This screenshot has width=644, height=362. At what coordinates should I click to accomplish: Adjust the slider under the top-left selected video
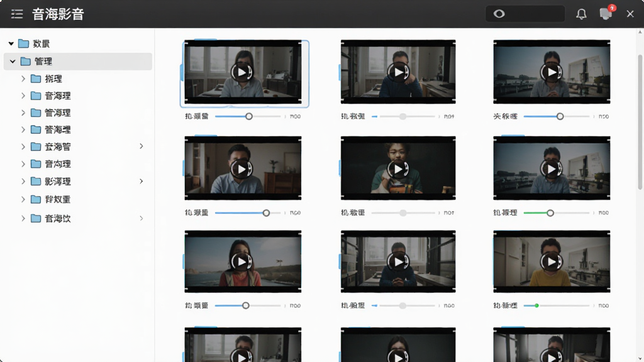pos(248,116)
